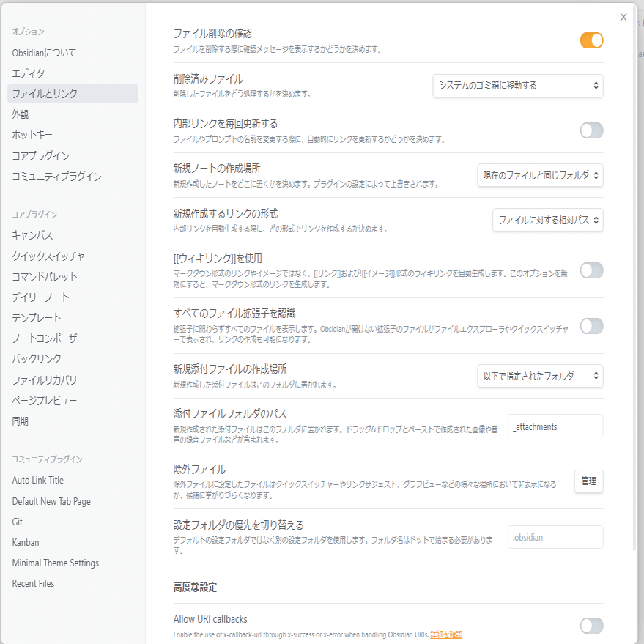The height and width of the screenshot is (644, 644).
Task: Open the 詳細を確認 link
Action: click(x=446, y=634)
